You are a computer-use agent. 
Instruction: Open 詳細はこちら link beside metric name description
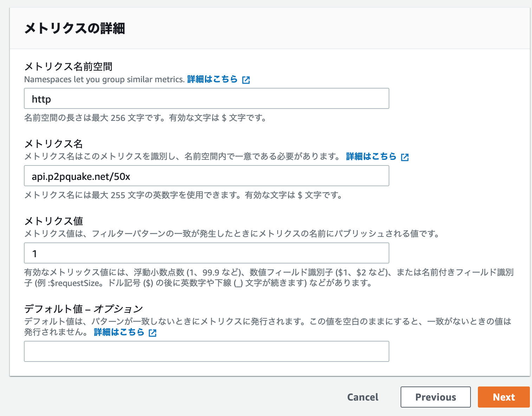click(371, 157)
